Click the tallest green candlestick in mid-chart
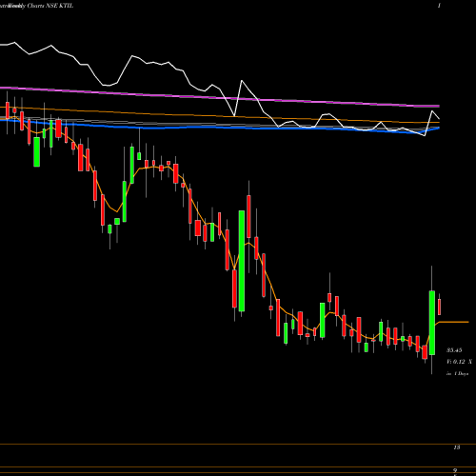476x476 pixels. (242, 261)
